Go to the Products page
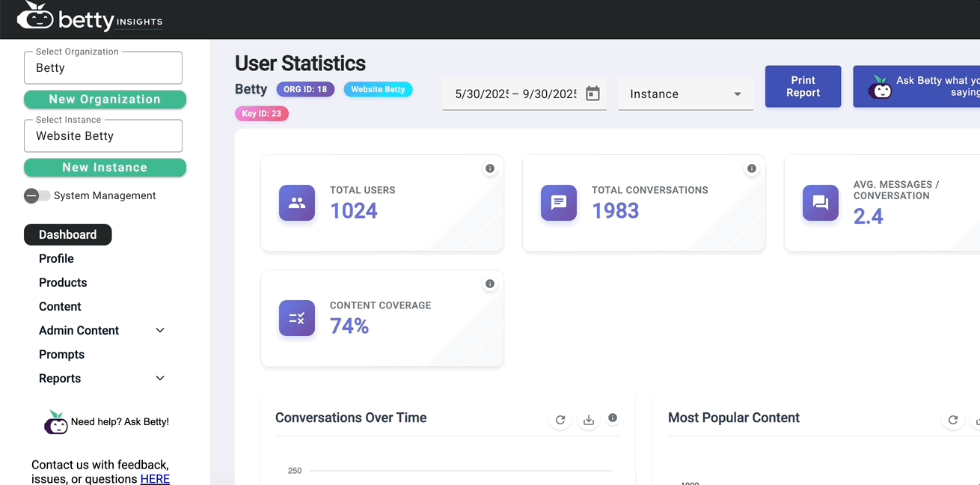 pos(63,282)
